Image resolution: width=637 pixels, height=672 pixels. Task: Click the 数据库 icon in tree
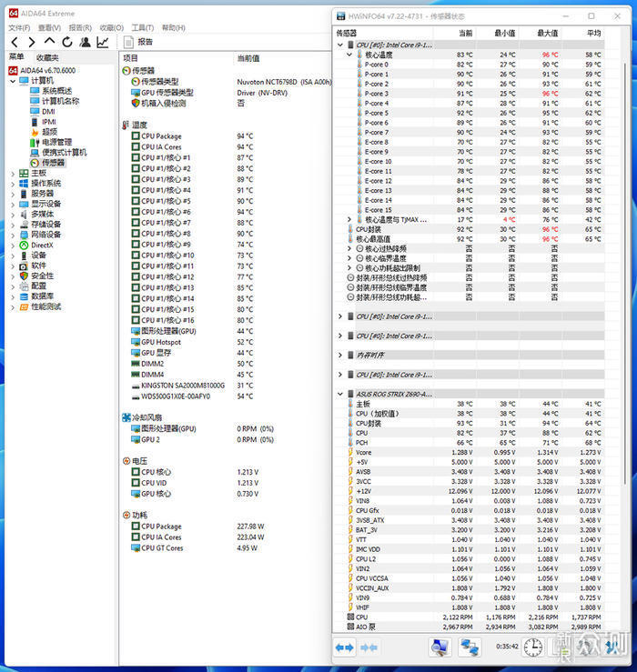click(x=24, y=296)
